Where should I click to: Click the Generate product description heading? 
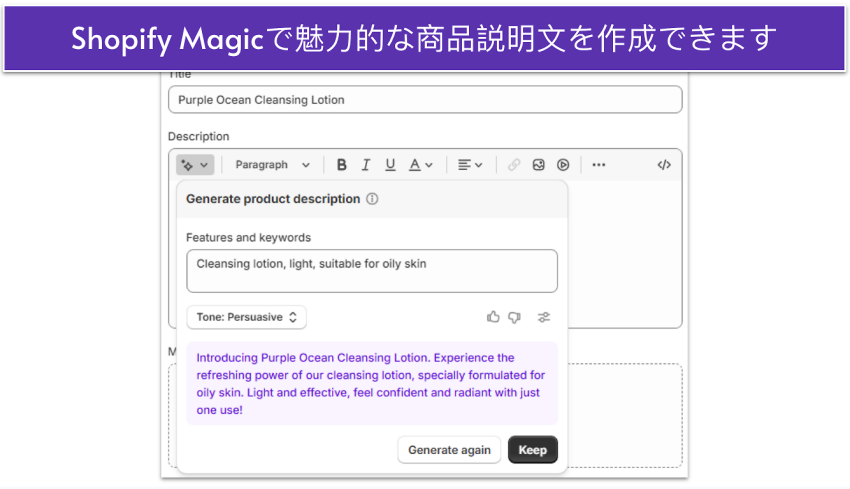click(273, 199)
